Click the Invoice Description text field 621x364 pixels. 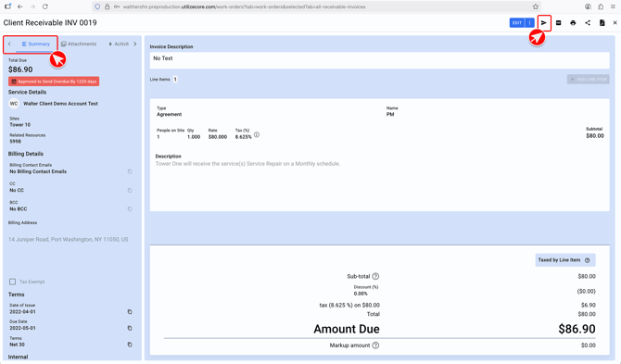379,60
